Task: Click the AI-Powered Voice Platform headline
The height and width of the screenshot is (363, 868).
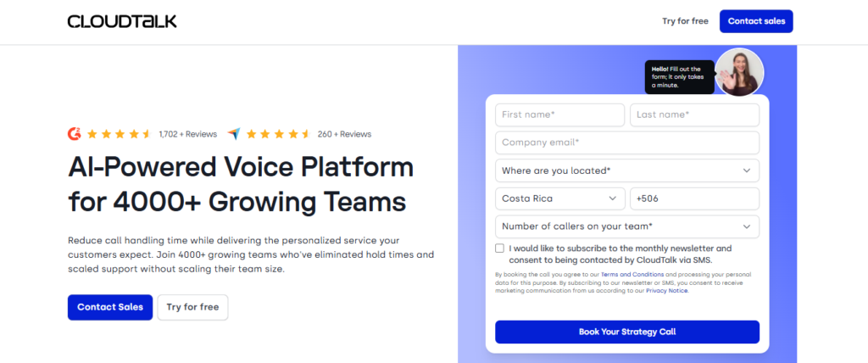Action: click(x=242, y=185)
